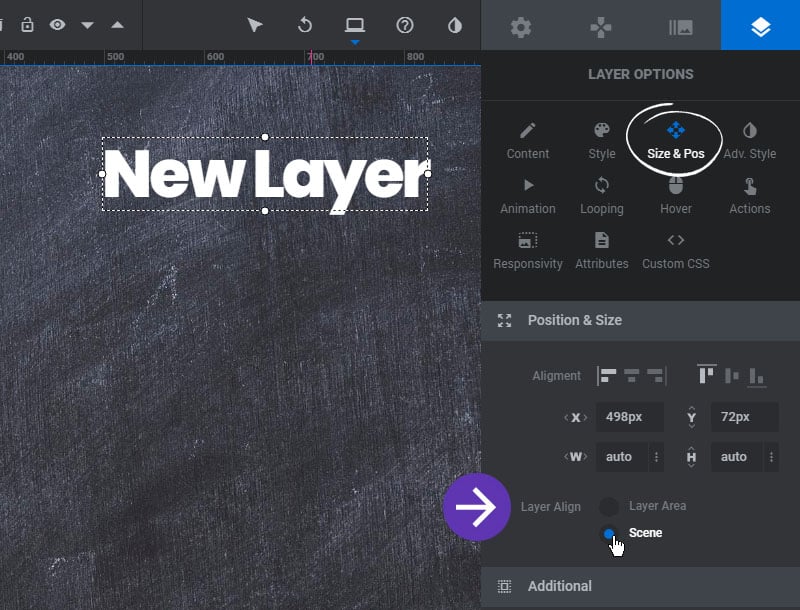Open the help question mark icon
The height and width of the screenshot is (610, 800).
(x=405, y=24)
